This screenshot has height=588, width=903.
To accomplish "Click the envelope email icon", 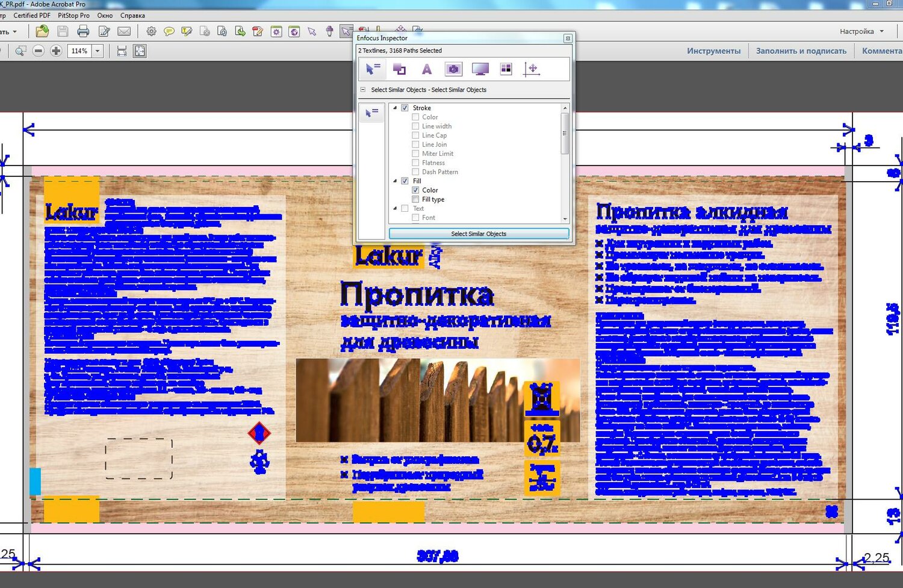I will coord(124,31).
